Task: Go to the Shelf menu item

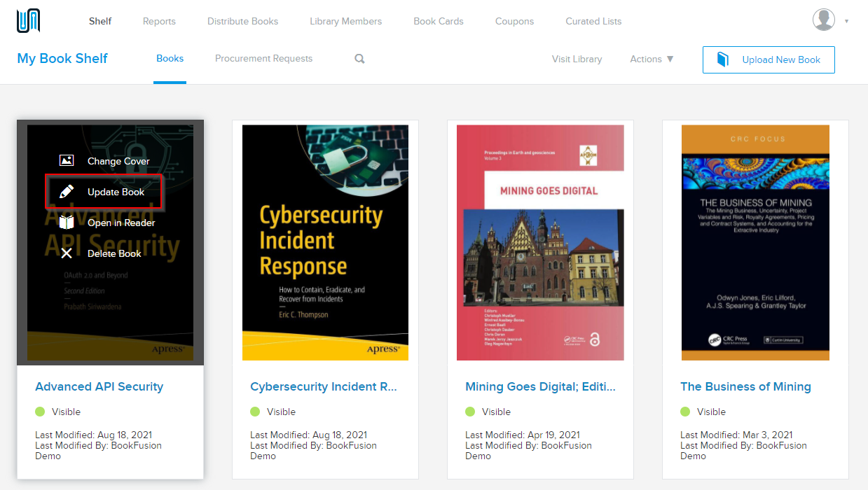Action: coord(100,21)
